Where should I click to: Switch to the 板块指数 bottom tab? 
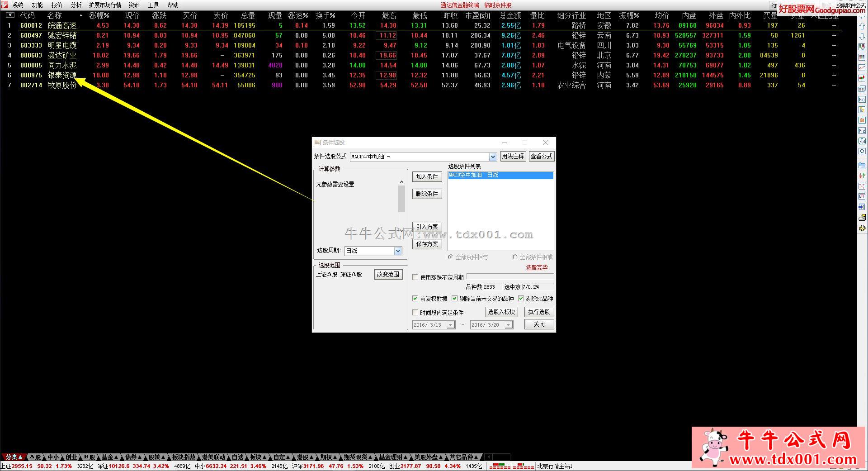[x=184, y=457]
